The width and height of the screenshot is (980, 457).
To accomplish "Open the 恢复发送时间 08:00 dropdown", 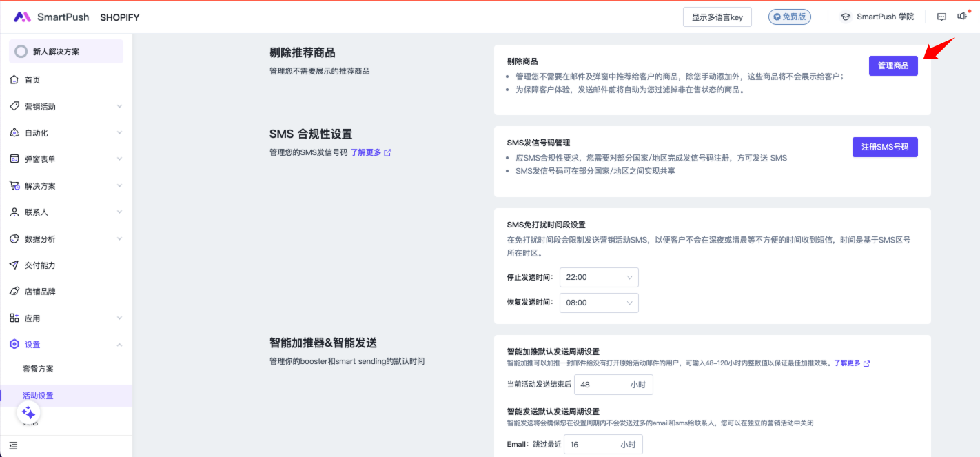I will tap(599, 303).
